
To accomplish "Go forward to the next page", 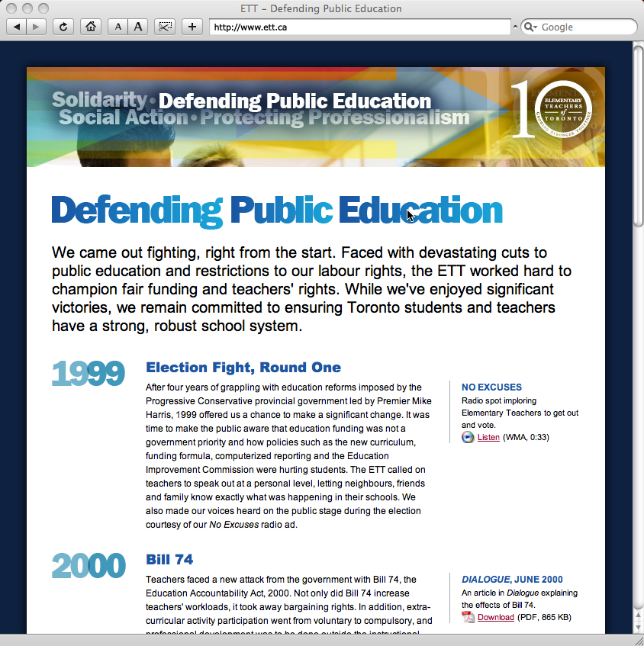I will pos(37,27).
